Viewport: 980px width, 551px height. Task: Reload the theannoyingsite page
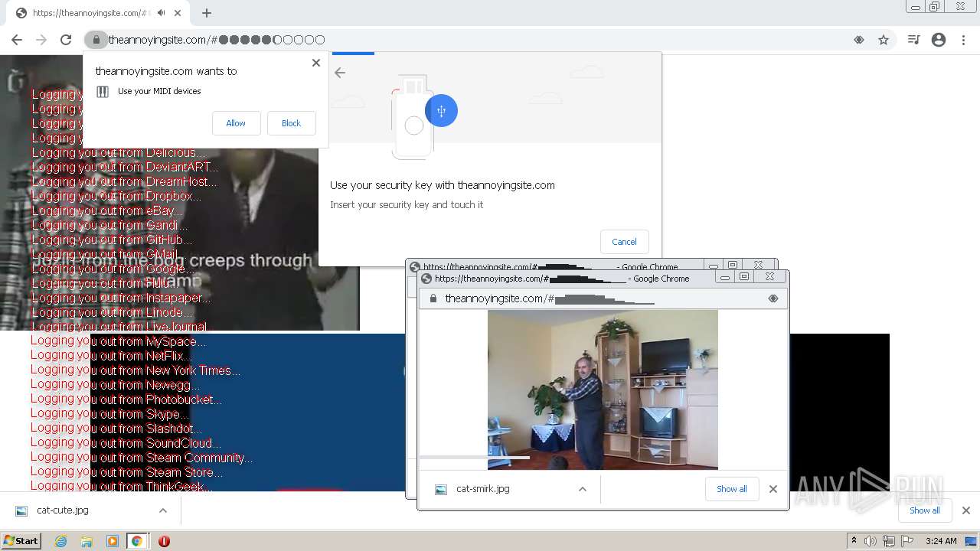66,40
